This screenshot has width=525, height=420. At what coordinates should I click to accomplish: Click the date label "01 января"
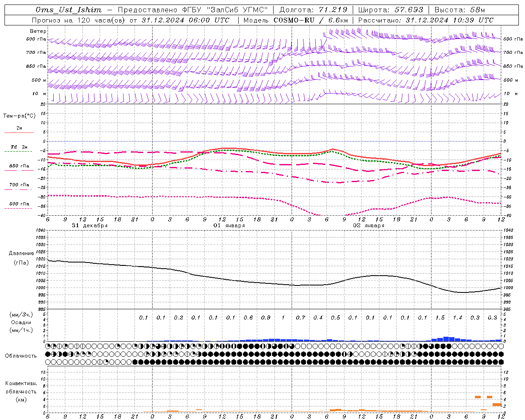coord(229,226)
